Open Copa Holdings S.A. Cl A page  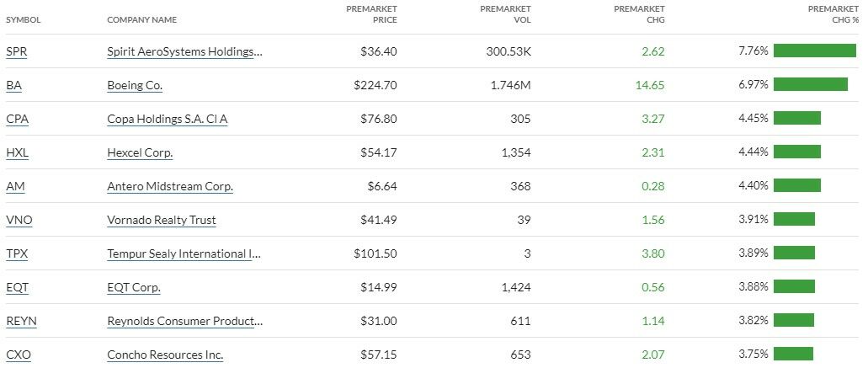point(167,119)
